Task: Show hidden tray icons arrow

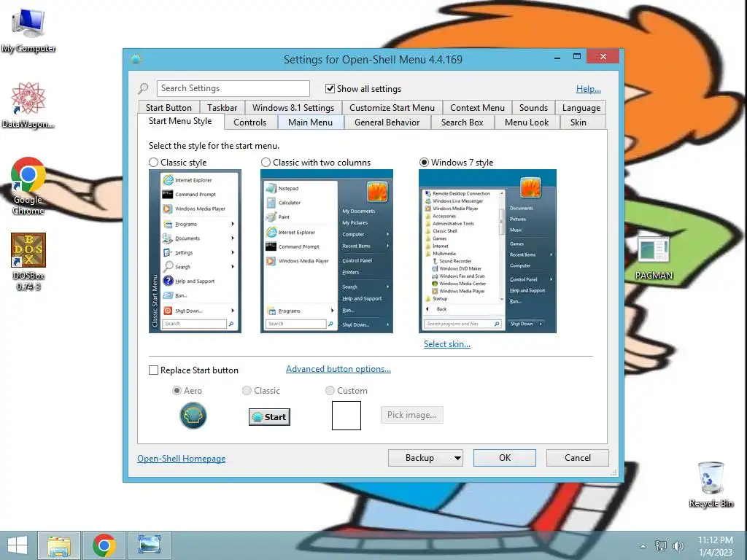Action: point(643,546)
